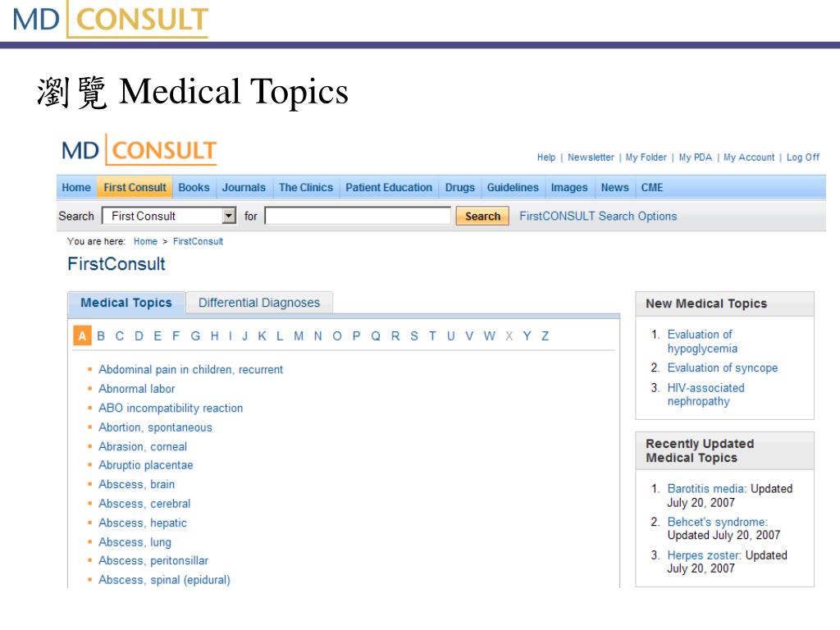Image resolution: width=840 pixels, height=630 pixels.
Task: Open the Abnormal labor topic
Action: click(137, 389)
